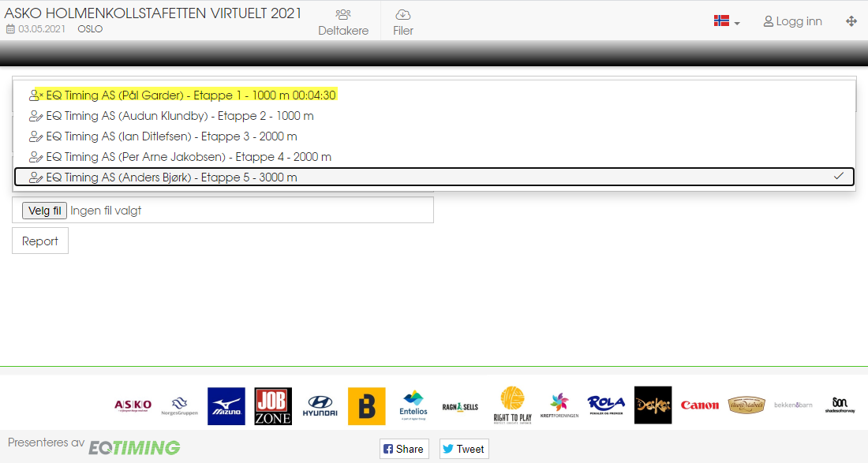
Task: Click the Logg inn link
Action: click(793, 21)
